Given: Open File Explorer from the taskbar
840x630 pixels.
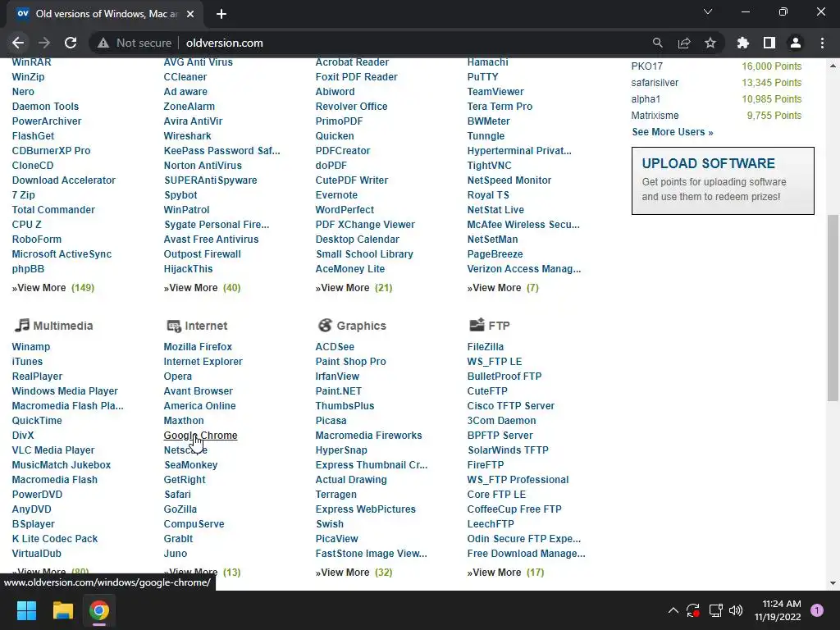Looking at the screenshot, I should coord(62,610).
